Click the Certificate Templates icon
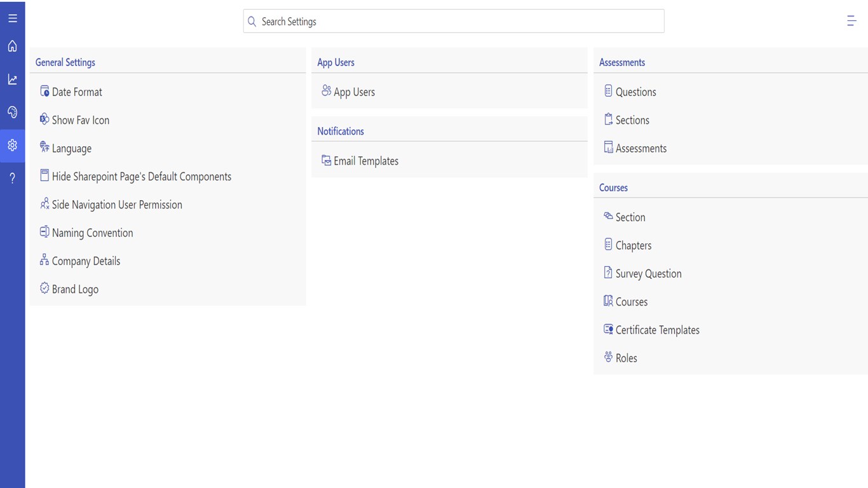This screenshot has width=868, height=488. click(608, 329)
